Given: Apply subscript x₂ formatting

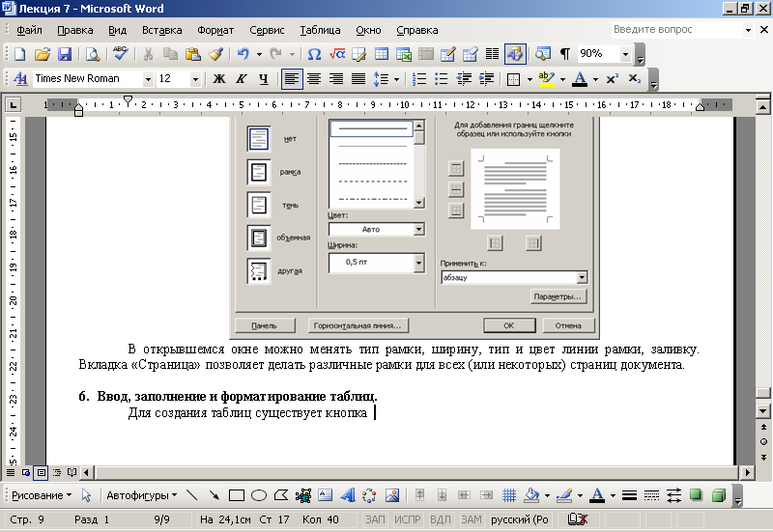Looking at the screenshot, I should pos(635,79).
